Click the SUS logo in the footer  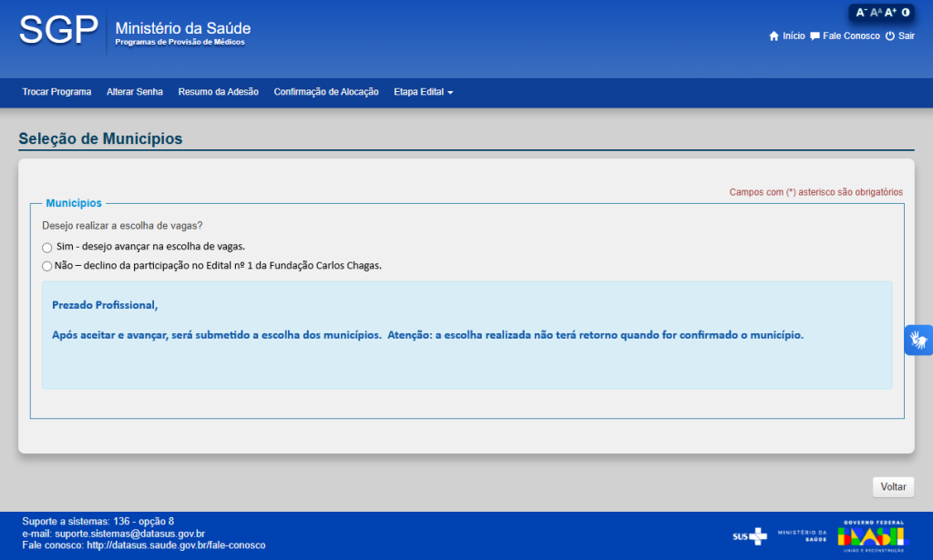750,536
